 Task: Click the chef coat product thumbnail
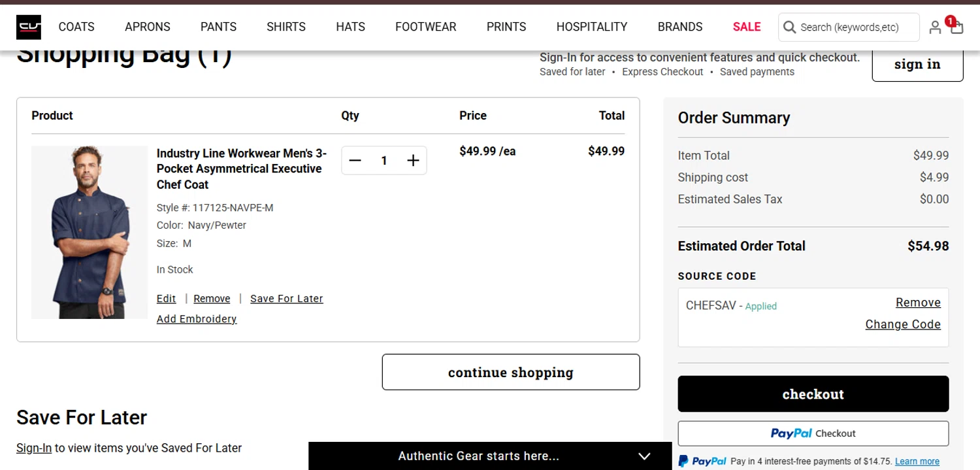point(90,232)
